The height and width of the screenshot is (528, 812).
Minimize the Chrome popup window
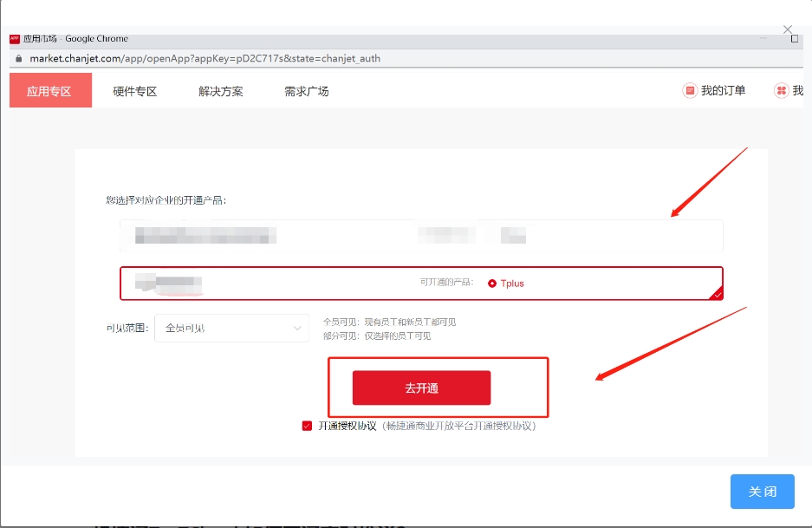pyautogui.click(x=763, y=39)
